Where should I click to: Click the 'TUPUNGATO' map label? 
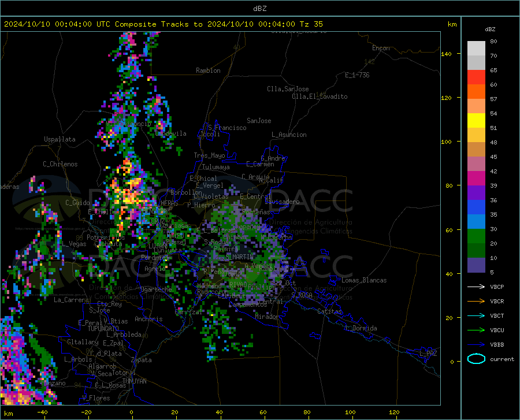(103, 329)
